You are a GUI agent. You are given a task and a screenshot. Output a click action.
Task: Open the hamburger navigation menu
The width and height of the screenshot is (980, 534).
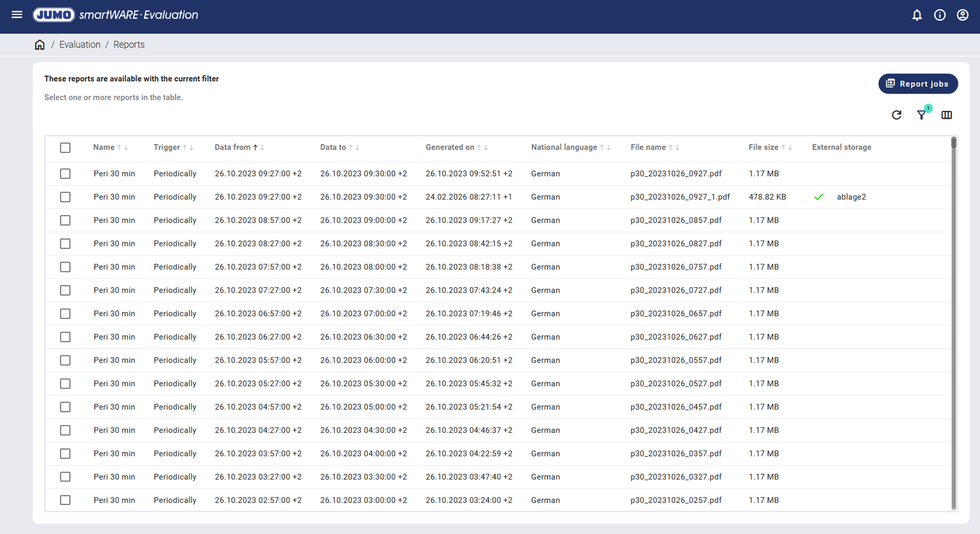pyautogui.click(x=17, y=15)
